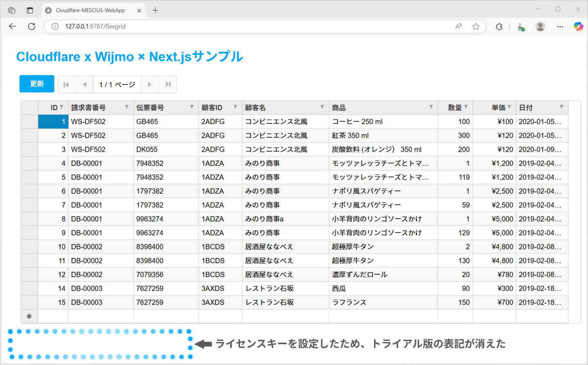Click the Cloudflare x Wijmo × Next.jsサンプル heading
Screen dimensions: 588x365
point(130,56)
